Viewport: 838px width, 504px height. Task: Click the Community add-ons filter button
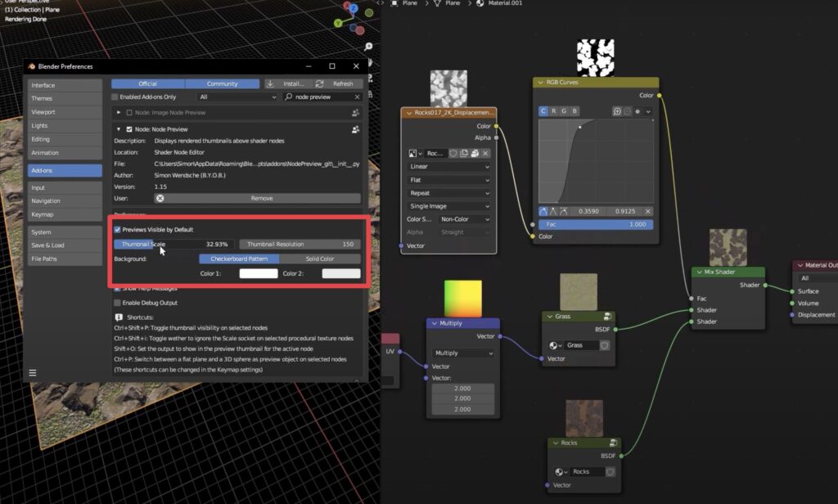(x=223, y=84)
